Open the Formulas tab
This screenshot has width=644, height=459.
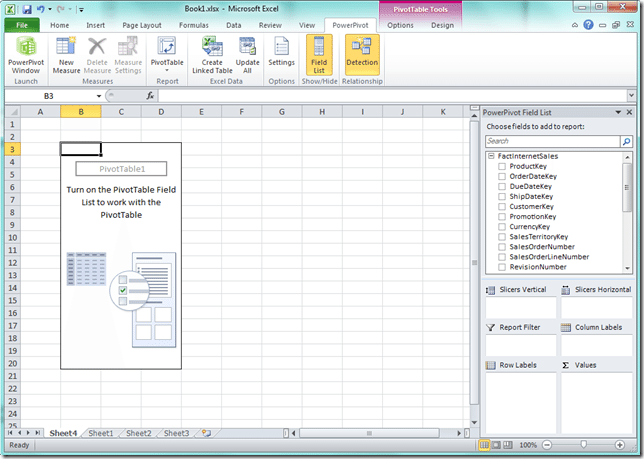click(x=193, y=25)
